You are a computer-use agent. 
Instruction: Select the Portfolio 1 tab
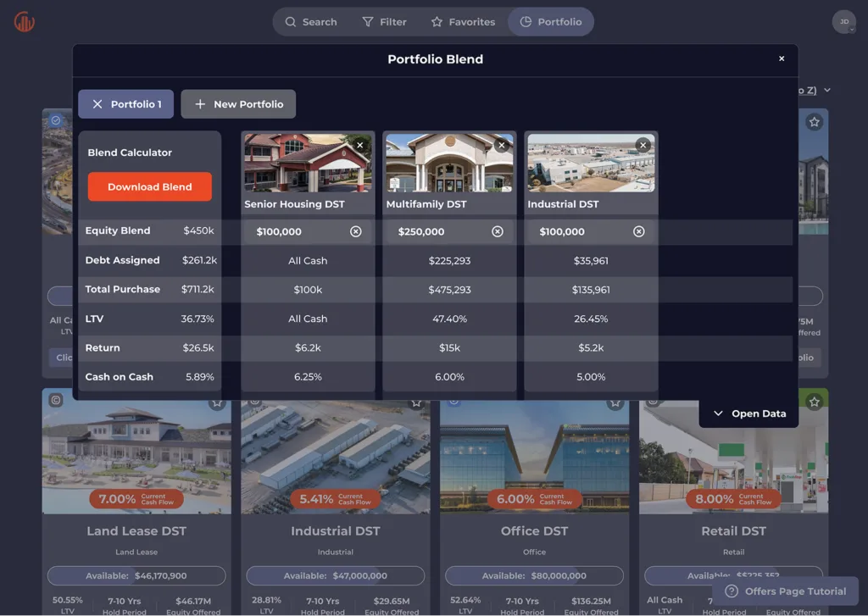point(125,104)
